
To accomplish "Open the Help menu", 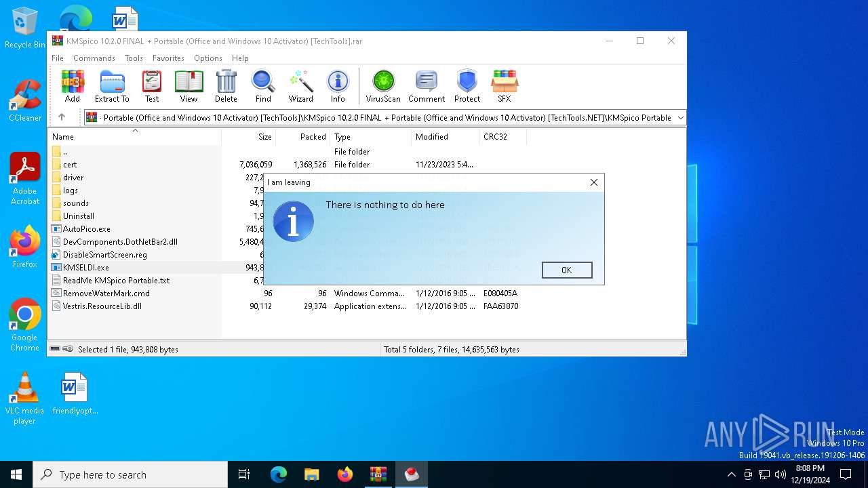I will click(240, 58).
